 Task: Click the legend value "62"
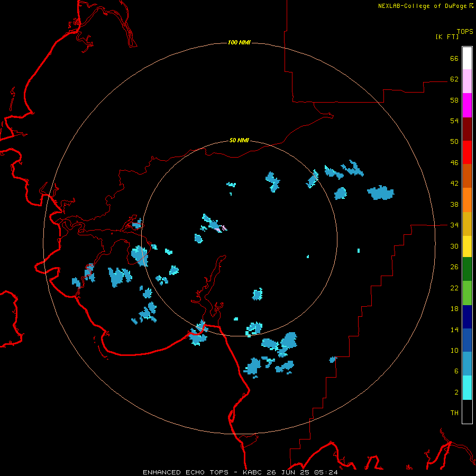[x=454, y=79]
